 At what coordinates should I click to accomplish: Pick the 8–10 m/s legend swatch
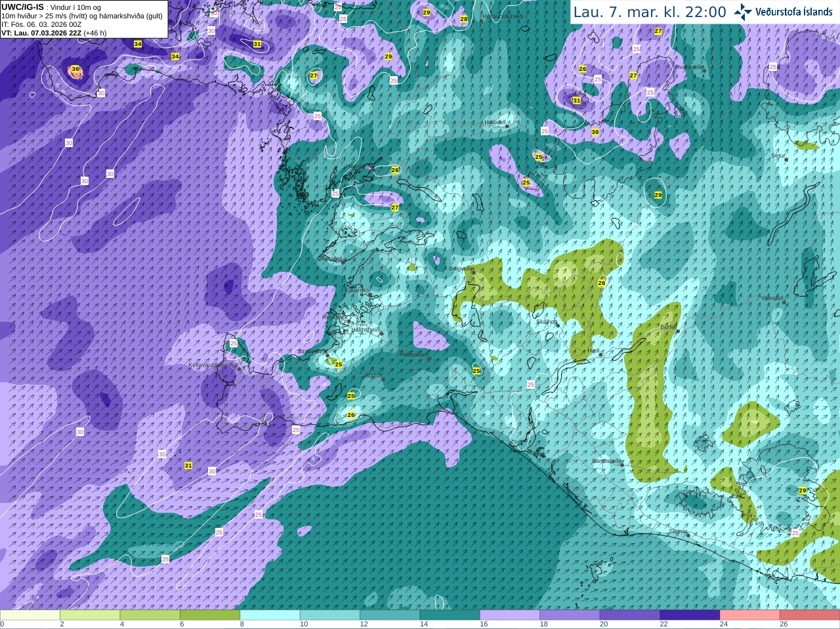270,615
